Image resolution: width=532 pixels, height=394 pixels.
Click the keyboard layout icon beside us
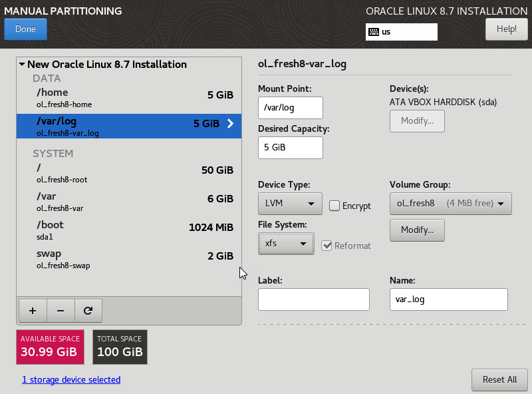(374, 32)
